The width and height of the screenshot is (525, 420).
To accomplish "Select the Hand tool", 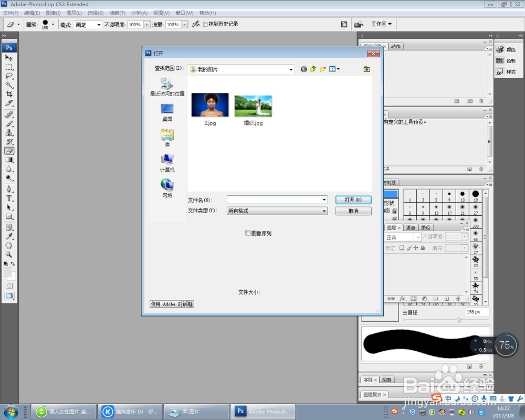I will pos(9,246).
